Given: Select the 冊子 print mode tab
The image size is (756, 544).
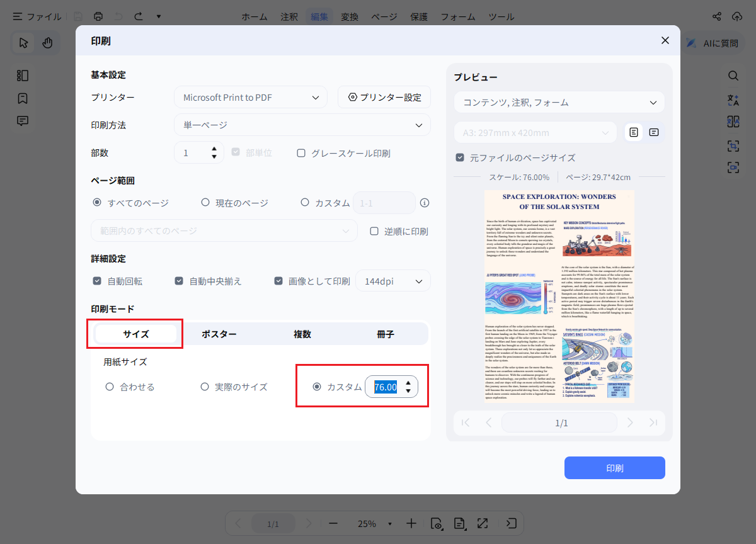Looking at the screenshot, I should (386, 334).
